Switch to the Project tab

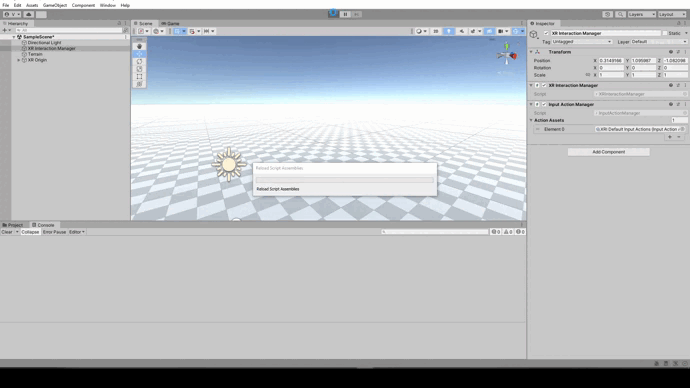[13, 225]
